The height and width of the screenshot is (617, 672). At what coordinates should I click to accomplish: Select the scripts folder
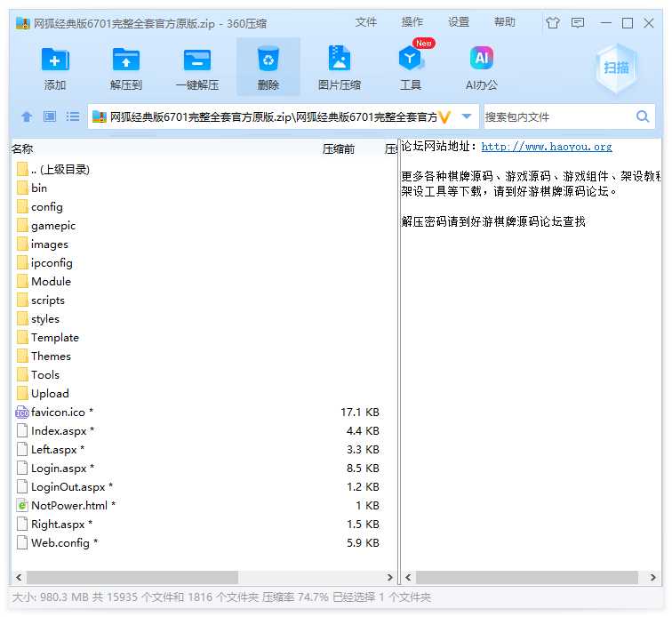(x=41, y=300)
